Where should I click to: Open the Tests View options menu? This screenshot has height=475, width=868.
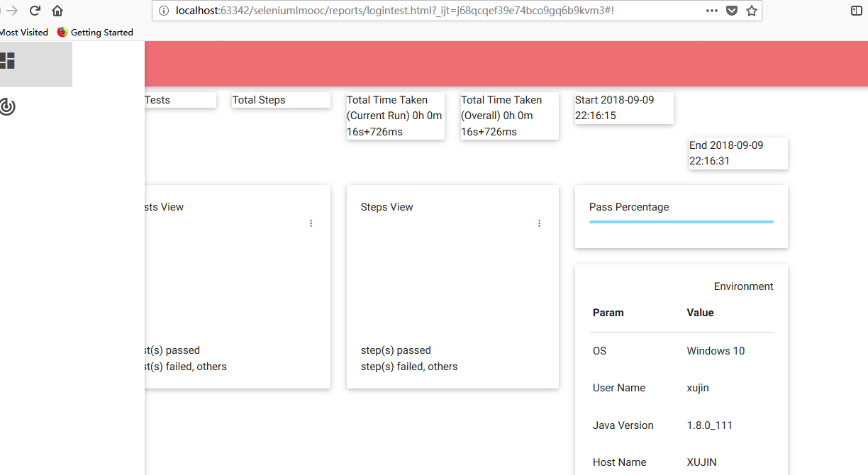(311, 223)
